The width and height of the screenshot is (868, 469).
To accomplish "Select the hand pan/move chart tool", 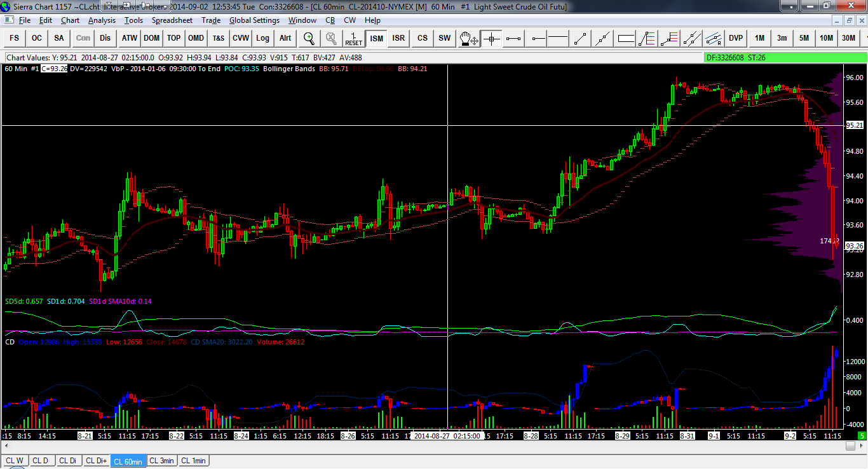I will pyautogui.click(x=469, y=38).
